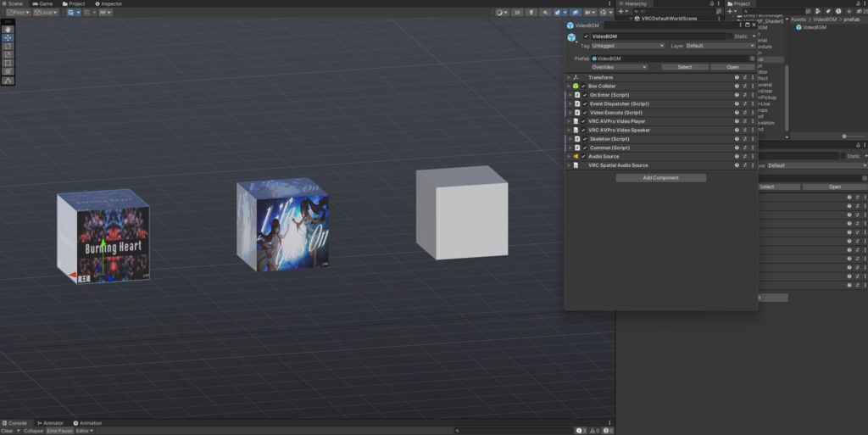Click the console Clear button
Screen dimensions: 868x435
click(x=7, y=431)
